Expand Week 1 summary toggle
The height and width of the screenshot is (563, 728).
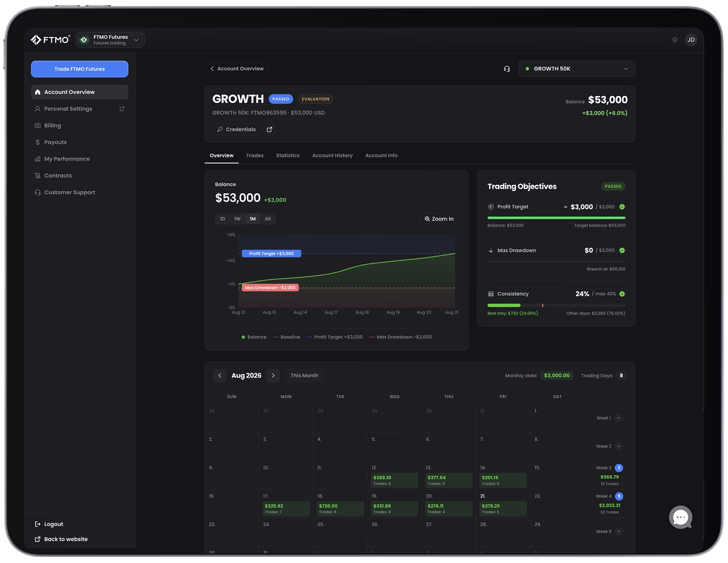tap(619, 418)
